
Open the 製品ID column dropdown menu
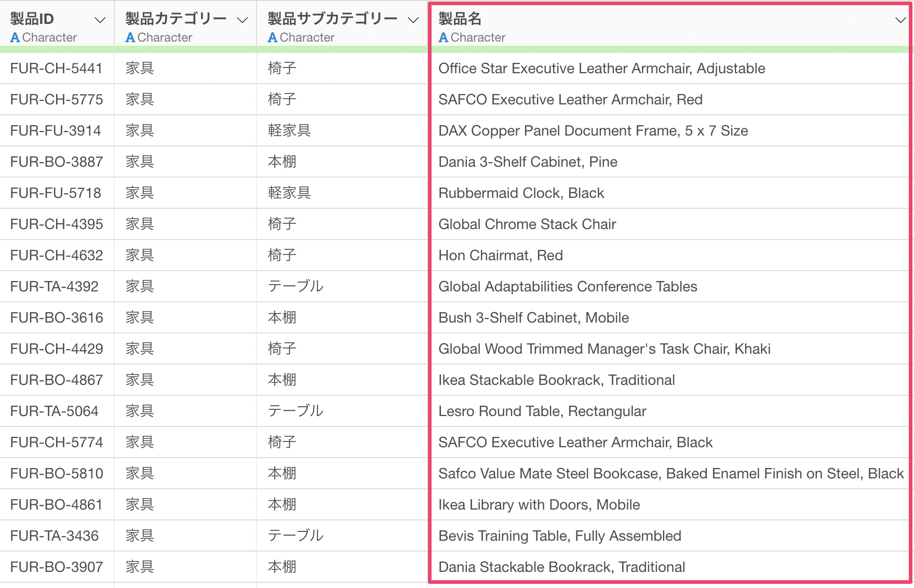100,20
